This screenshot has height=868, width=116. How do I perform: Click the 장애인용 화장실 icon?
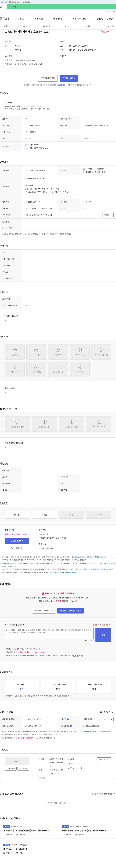coord(72,424)
